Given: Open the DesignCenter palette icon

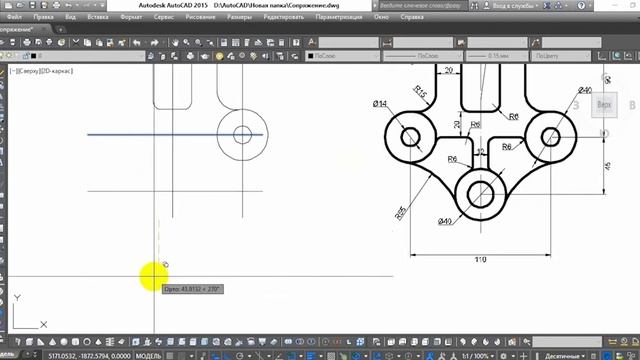Looking at the screenshot, I should (x=236, y=42).
